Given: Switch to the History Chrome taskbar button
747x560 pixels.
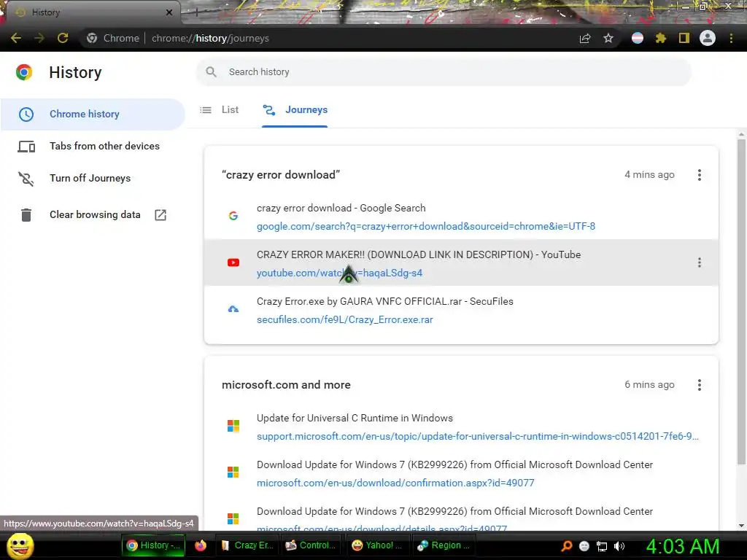Looking at the screenshot, I should [153, 545].
